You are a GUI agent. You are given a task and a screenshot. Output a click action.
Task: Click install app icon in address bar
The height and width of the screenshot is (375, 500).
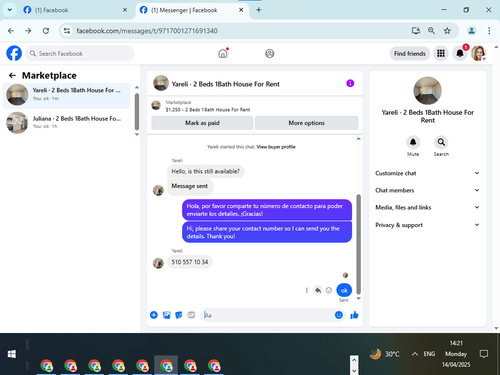tap(416, 31)
